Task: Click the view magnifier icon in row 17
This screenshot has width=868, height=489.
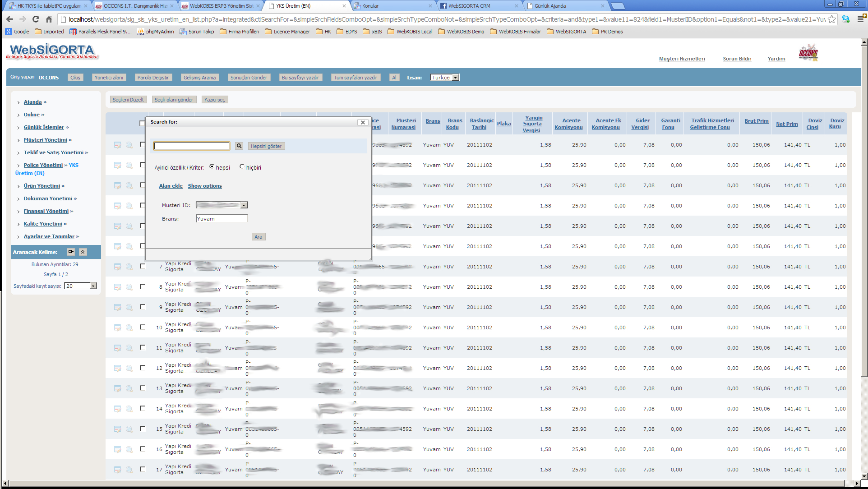Action: (x=129, y=470)
